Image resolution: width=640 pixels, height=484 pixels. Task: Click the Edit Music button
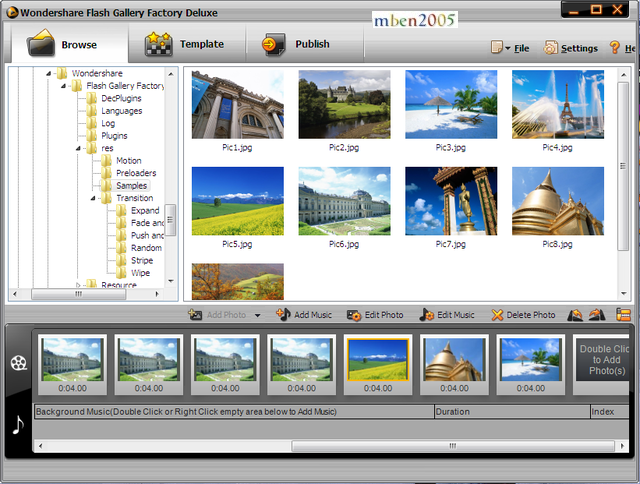click(447, 315)
